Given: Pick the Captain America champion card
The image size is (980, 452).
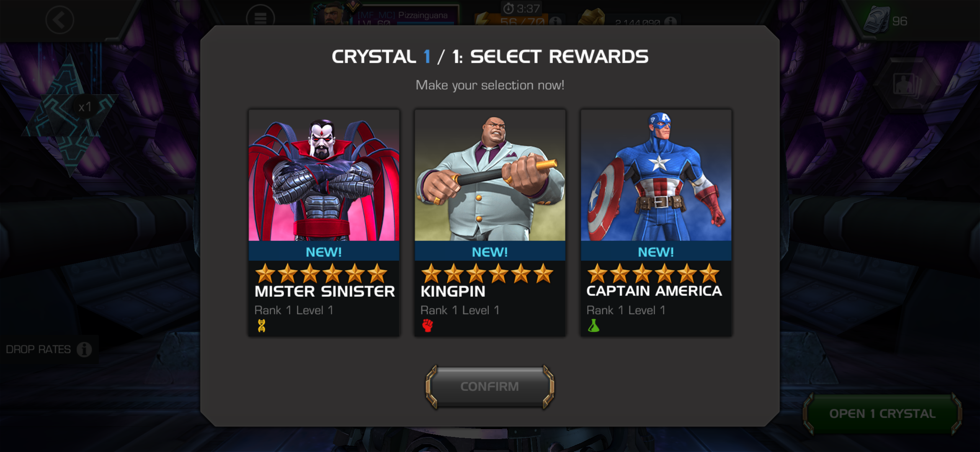Looking at the screenshot, I should coord(656,223).
